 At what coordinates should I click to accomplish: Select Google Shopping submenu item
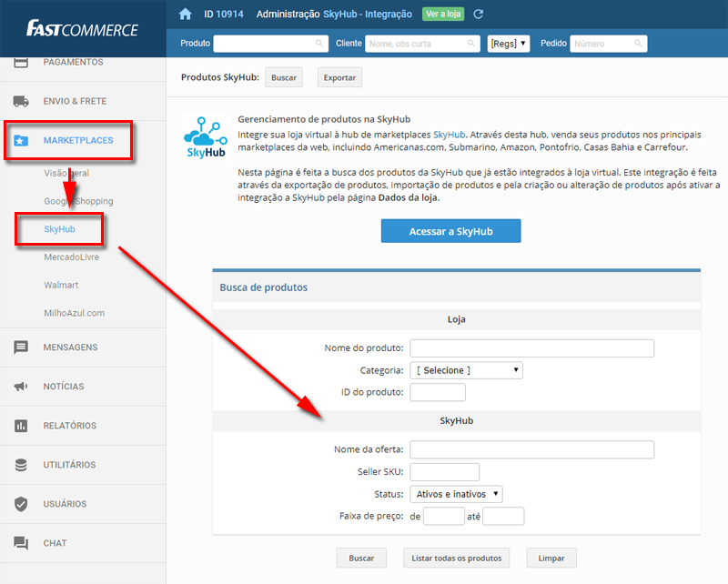coord(78,201)
